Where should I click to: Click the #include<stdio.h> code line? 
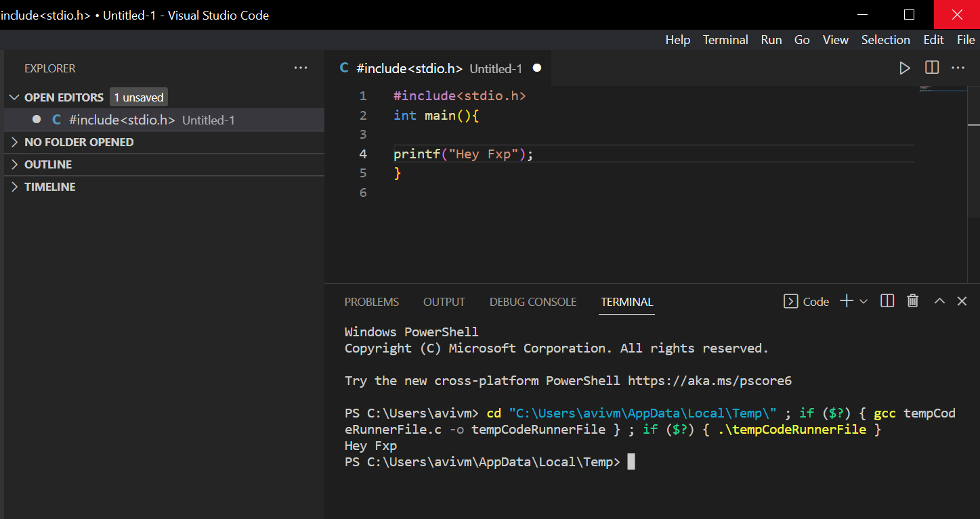460,96
